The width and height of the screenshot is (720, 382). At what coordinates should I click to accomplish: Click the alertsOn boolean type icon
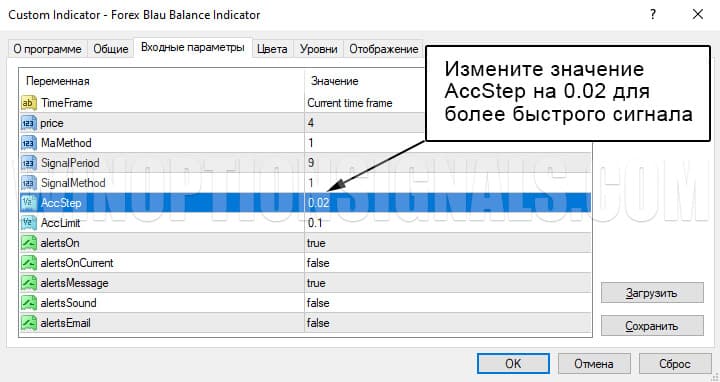(28, 243)
